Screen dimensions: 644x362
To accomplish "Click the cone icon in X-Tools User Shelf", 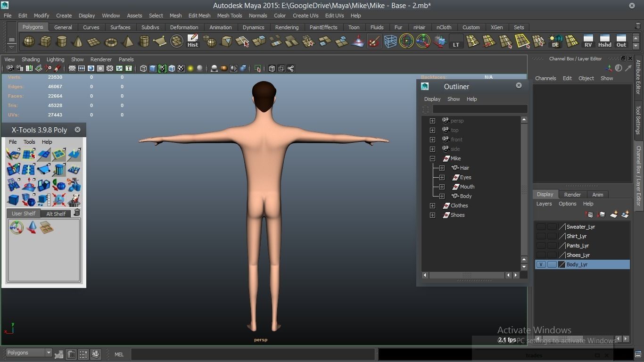I will pyautogui.click(x=32, y=228).
